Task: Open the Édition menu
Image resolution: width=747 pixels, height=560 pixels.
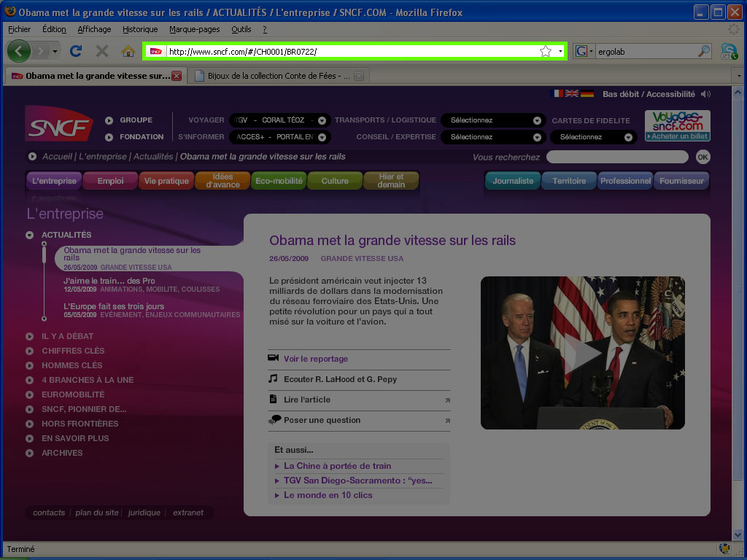Action: [54, 29]
